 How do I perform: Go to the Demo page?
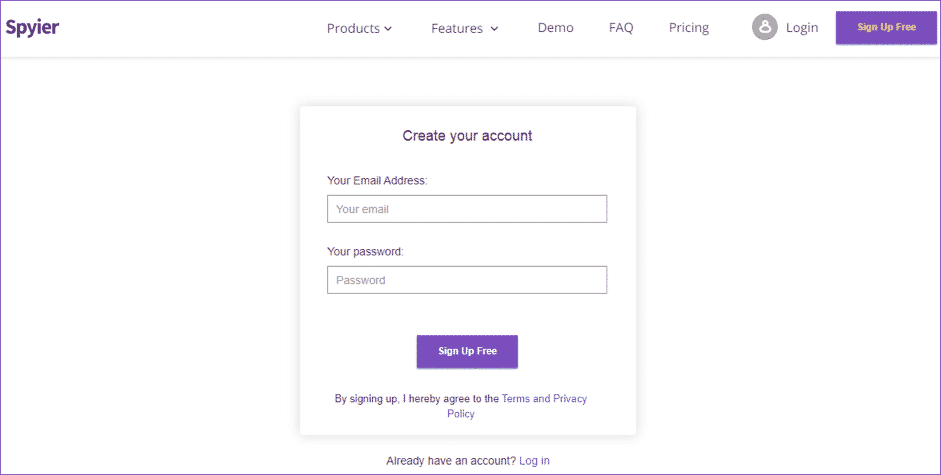coord(555,28)
